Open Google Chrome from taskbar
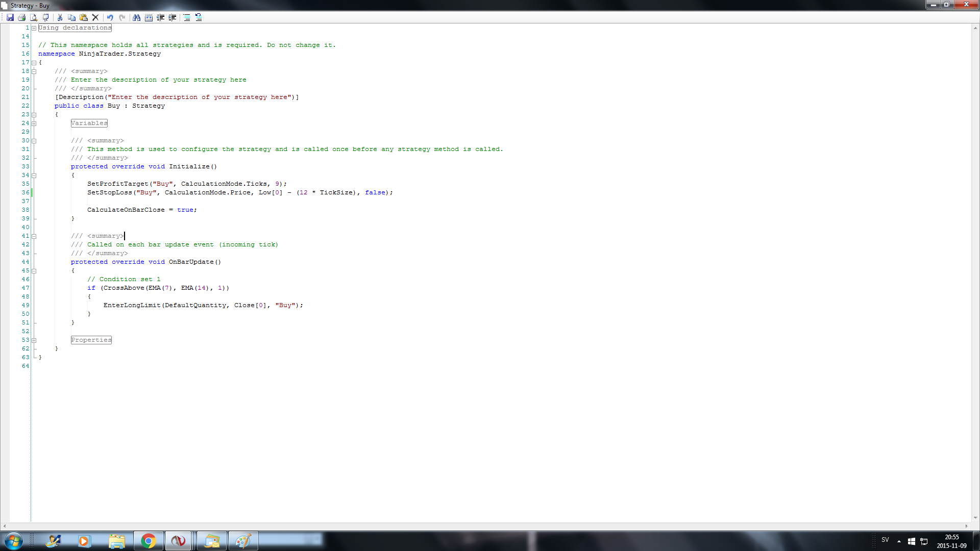Screen dimensions: 980x551 [148, 541]
